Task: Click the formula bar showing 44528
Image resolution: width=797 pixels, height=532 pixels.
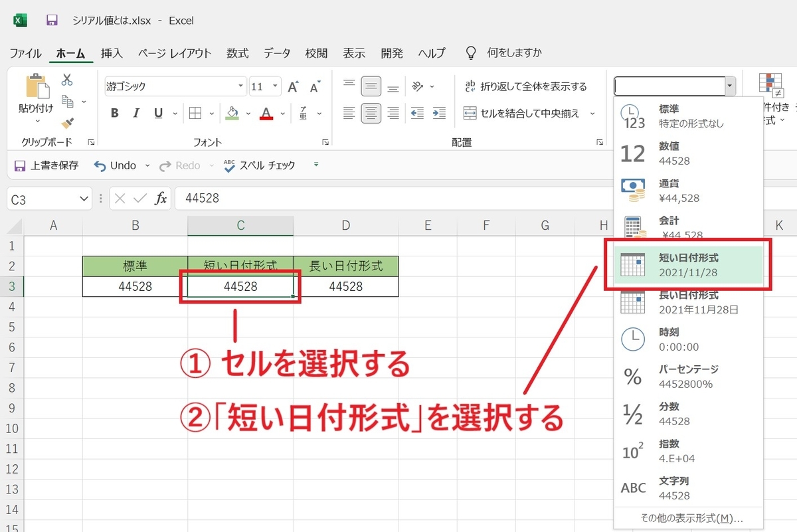Action: [x=392, y=199]
